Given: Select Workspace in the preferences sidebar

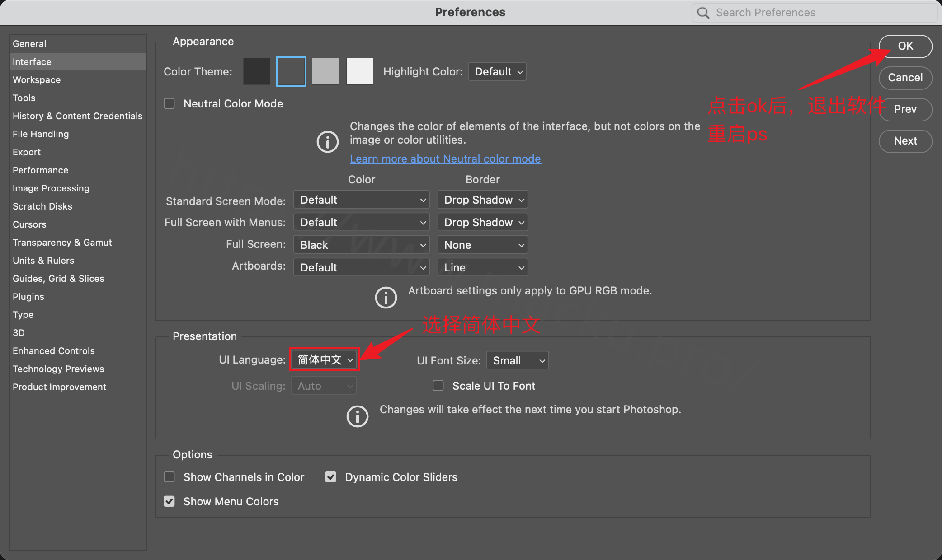Looking at the screenshot, I should click(37, 79).
